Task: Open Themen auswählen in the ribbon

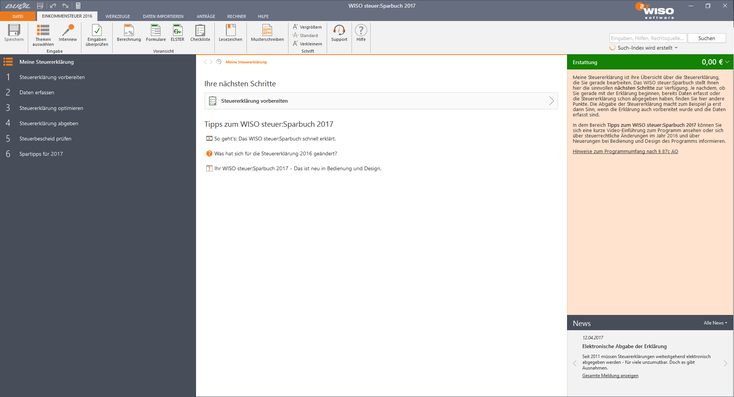Action: tap(43, 35)
